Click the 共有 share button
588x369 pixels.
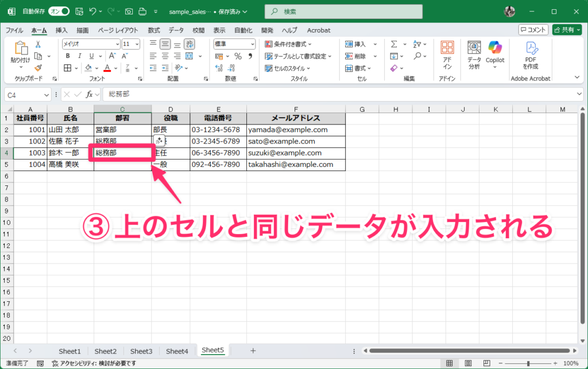(567, 30)
